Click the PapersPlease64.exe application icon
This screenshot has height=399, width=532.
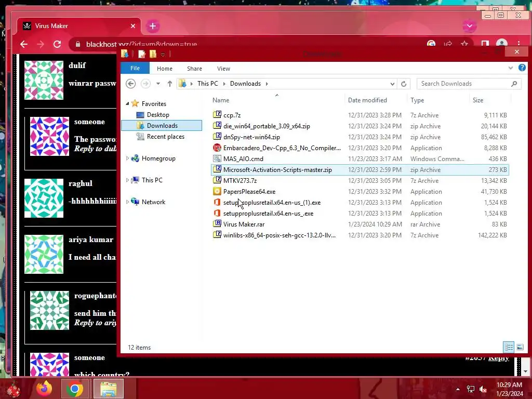(x=217, y=191)
